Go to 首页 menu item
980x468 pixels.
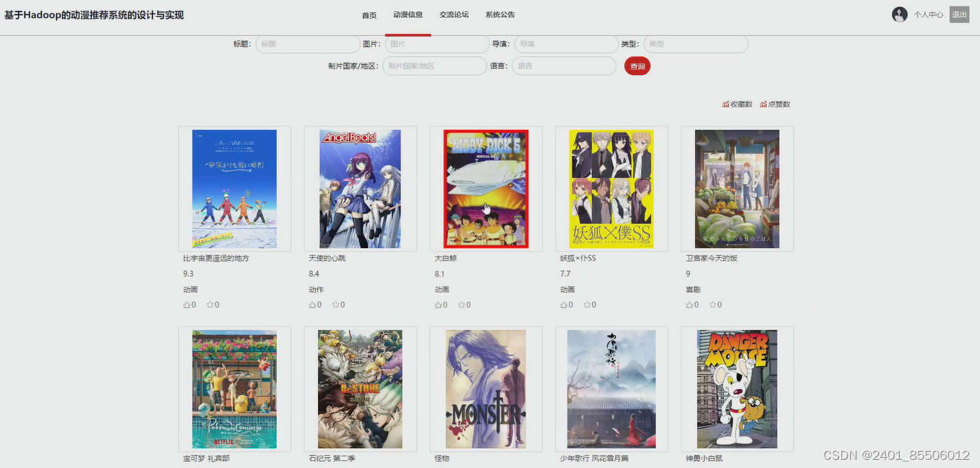[369, 15]
